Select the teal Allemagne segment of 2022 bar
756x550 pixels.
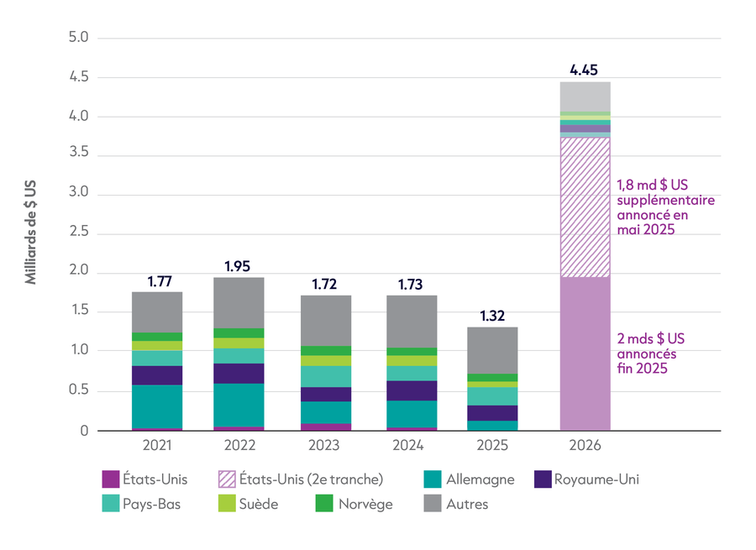(x=239, y=405)
